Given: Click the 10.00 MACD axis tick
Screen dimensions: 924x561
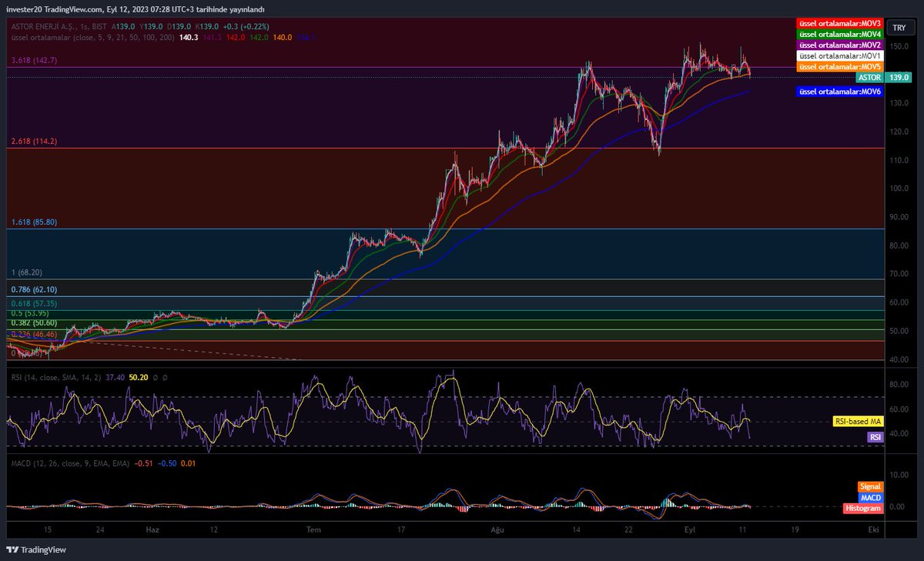Looking at the screenshot, I should tap(898, 475).
